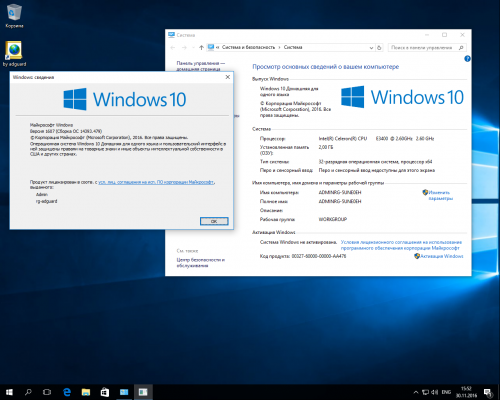Select the 'WORKGROUP' value text
The width and height of the screenshot is (500, 400).
tap(333, 219)
